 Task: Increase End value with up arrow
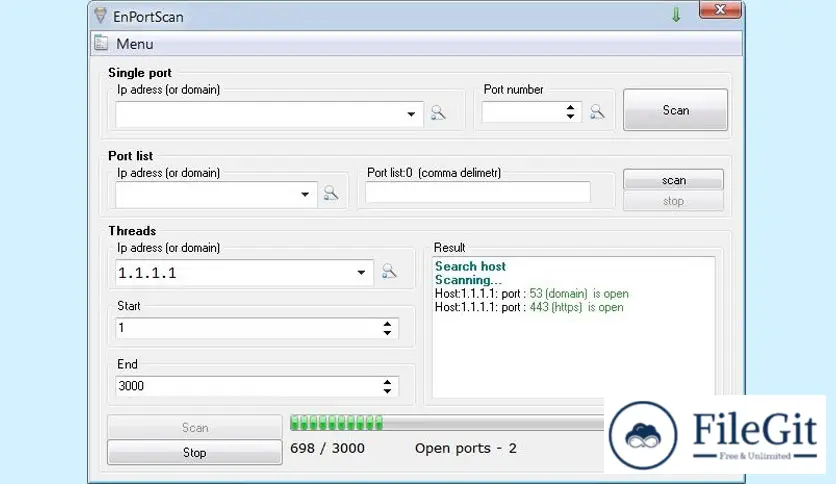point(388,382)
